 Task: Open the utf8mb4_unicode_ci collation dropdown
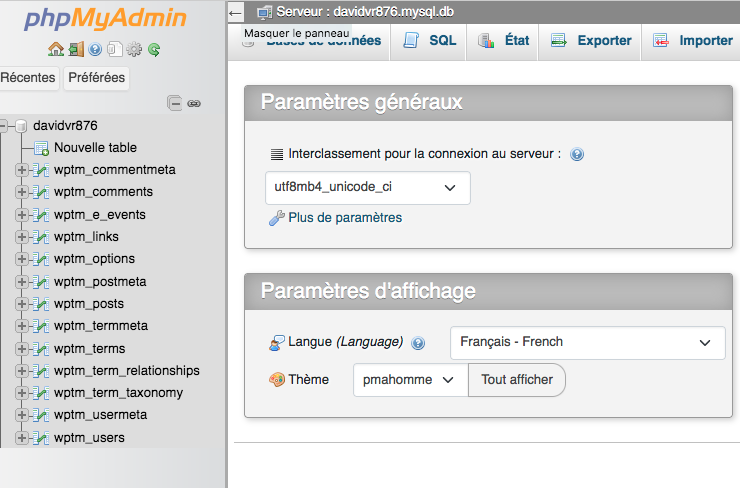click(367, 187)
